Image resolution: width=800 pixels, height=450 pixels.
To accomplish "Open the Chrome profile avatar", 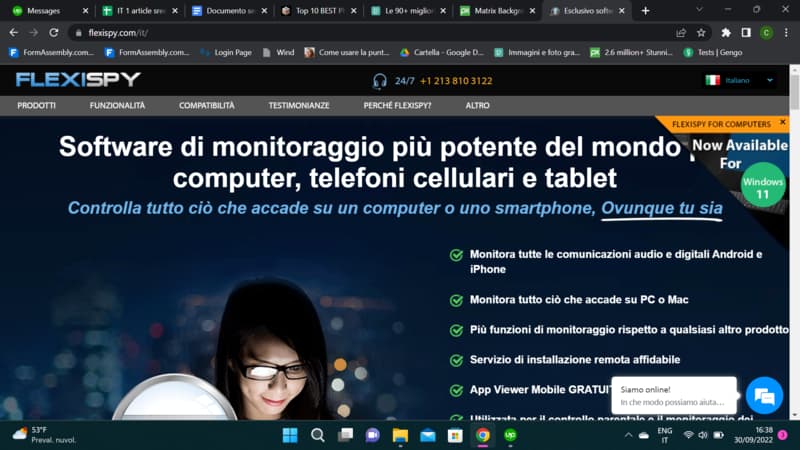I will tap(766, 33).
